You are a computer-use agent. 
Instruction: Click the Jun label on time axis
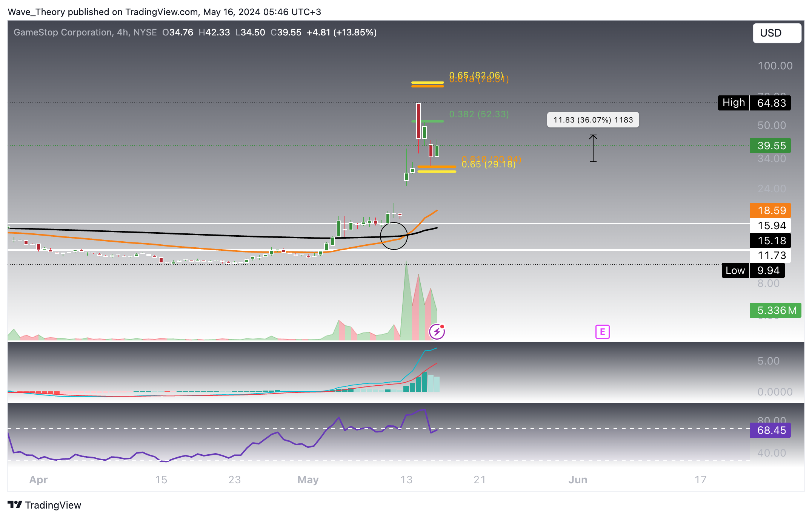pyautogui.click(x=578, y=480)
